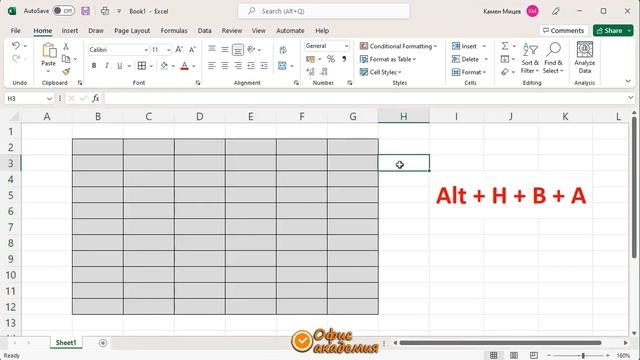The width and height of the screenshot is (640, 360).
Task: Expand Cell Styles menu
Action: 380,72
